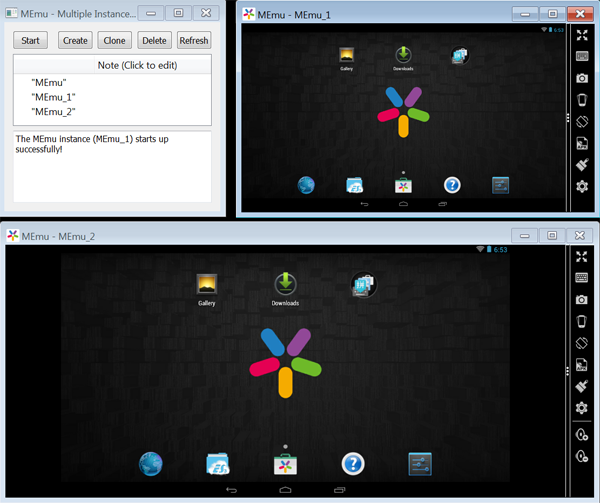Click the cleanup broom icon in MEmu_1 sidebar

(582, 165)
